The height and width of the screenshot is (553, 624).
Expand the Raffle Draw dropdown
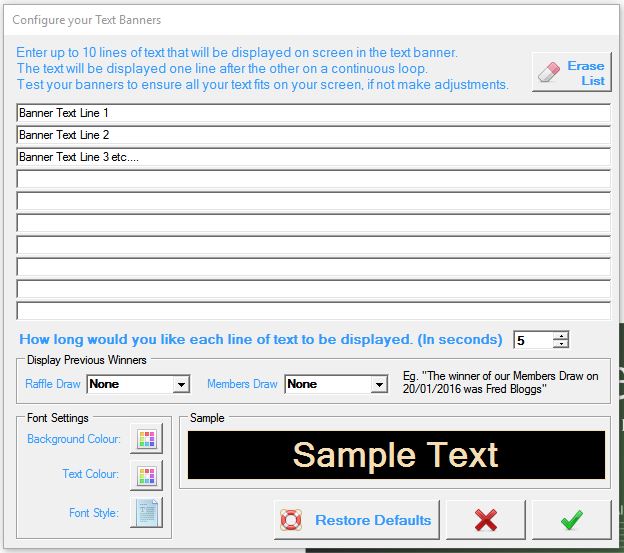[181, 384]
